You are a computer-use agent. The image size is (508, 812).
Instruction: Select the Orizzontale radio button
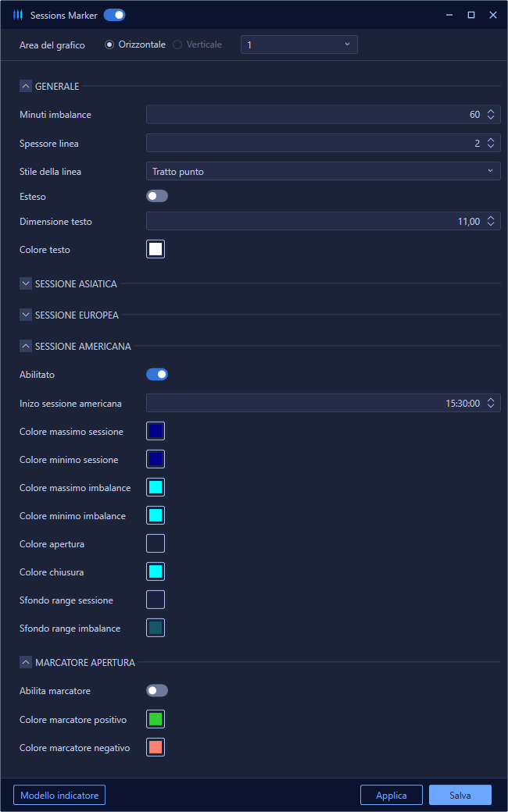point(109,45)
